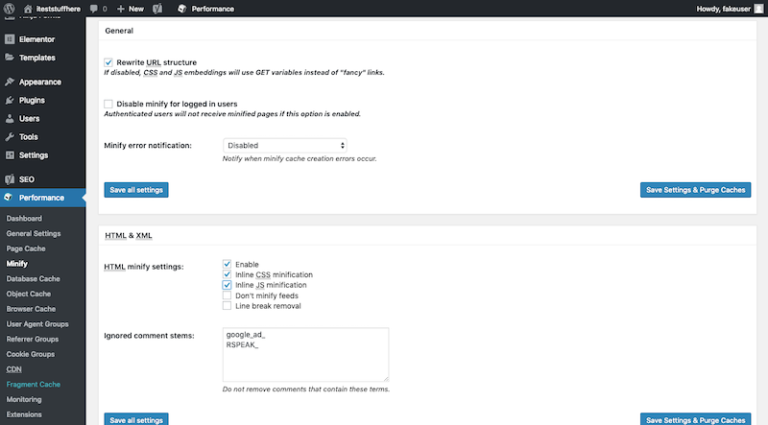Image resolution: width=768 pixels, height=425 pixels.
Task: Go to Database Cache settings page
Action: [33, 278]
